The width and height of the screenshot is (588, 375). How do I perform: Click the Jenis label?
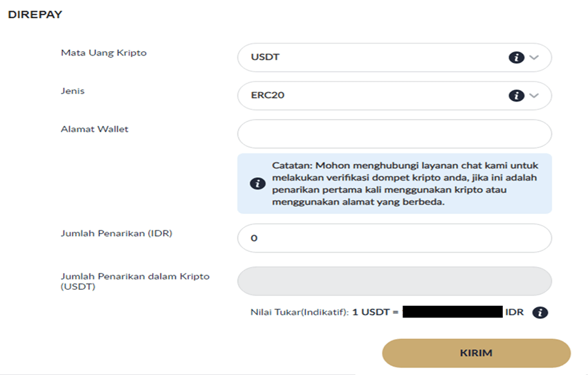coord(73,91)
